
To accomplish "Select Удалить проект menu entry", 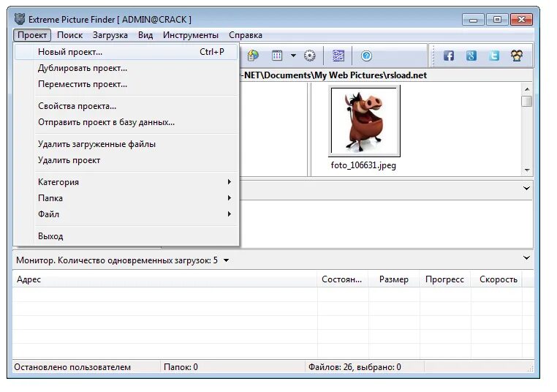I will click(126, 160).
